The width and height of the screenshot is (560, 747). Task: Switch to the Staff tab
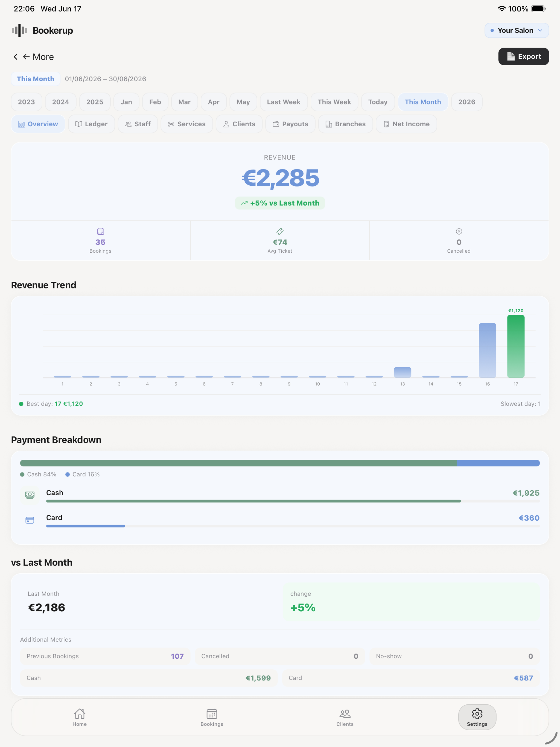(138, 124)
